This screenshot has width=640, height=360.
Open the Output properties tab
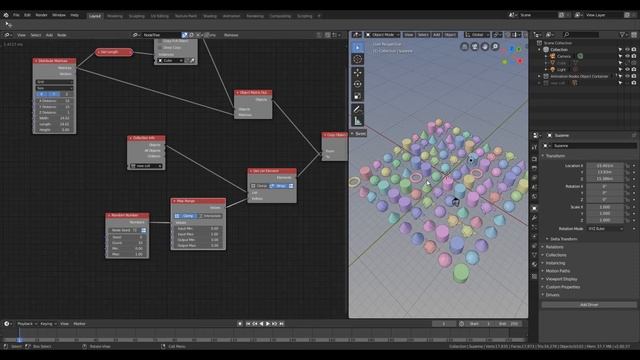tap(534, 168)
